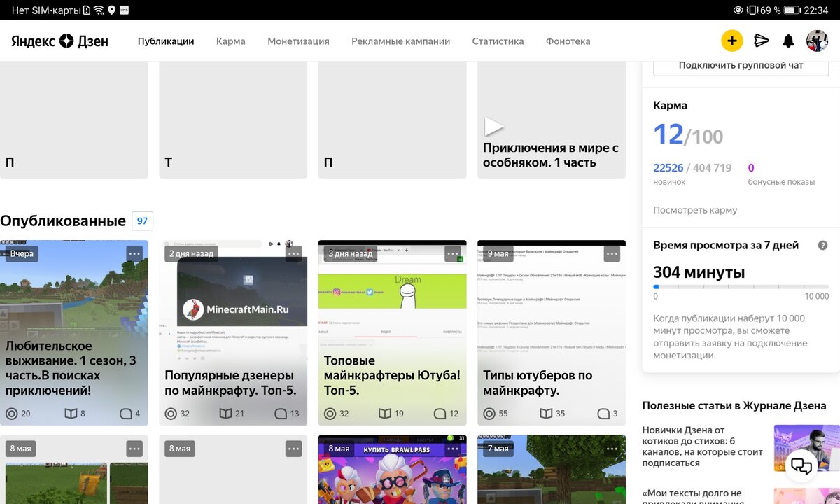Open Популярные дзенеры по майнкрафту card
This screenshot has width=840, height=504.
[x=233, y=332]
